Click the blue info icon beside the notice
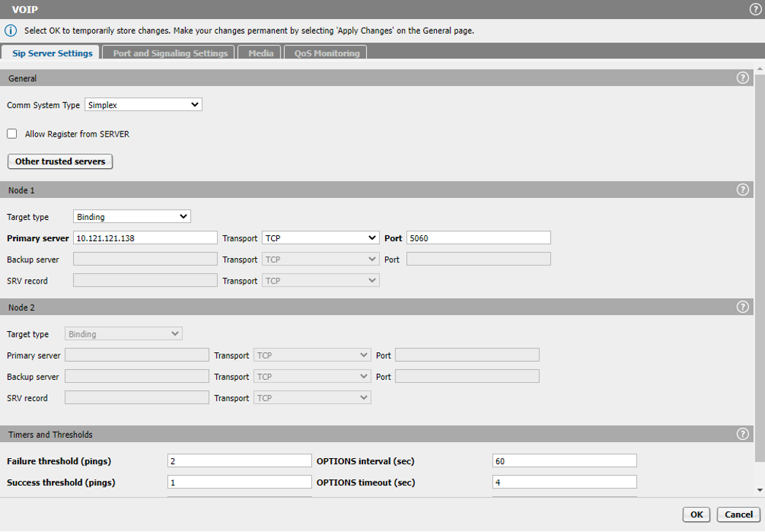This screenshot has height=532, width=765. coord(10,30)
